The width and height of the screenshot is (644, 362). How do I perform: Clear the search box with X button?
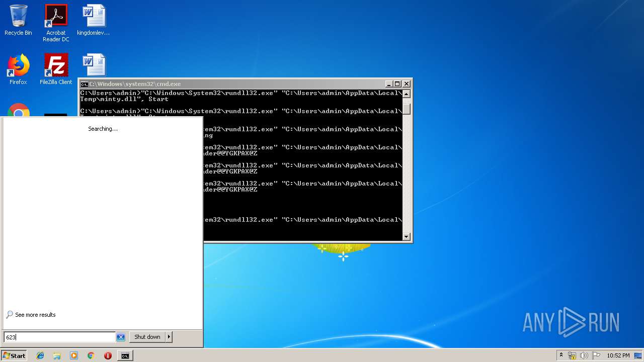click(x=121, y=337)
